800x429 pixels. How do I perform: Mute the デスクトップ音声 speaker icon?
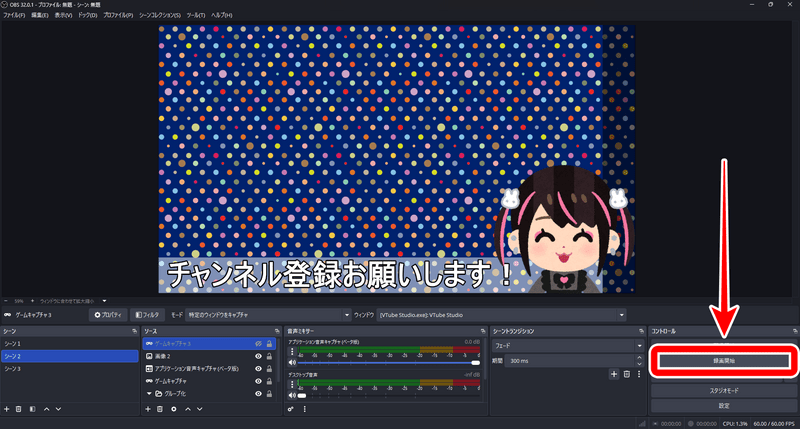tap(292, 395)
